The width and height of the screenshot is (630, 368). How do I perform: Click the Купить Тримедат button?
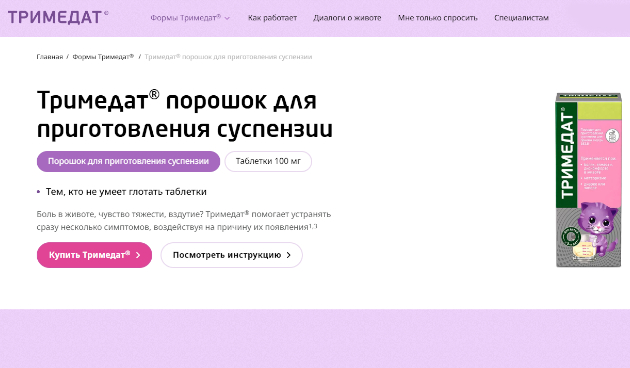tap(94, 255)
